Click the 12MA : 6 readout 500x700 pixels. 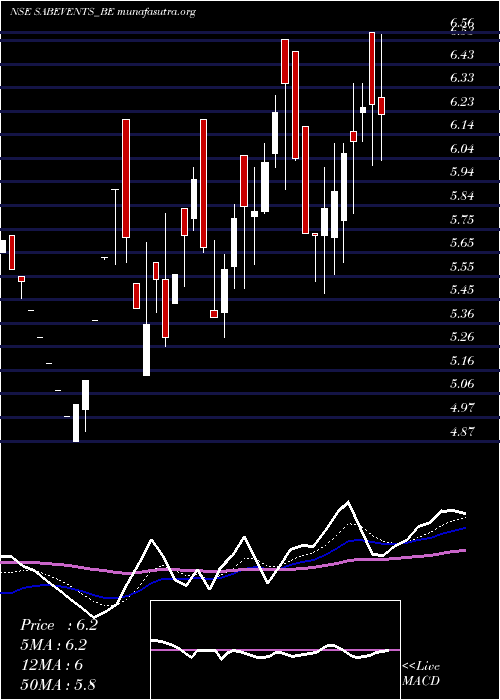[52, 665]
